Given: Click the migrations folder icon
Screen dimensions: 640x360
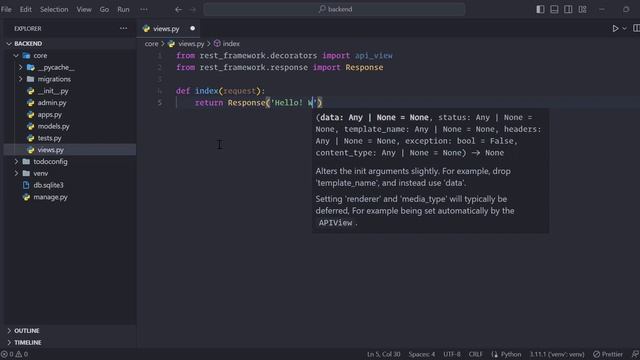Looking at the screenshot, I should tap(31, 79).
